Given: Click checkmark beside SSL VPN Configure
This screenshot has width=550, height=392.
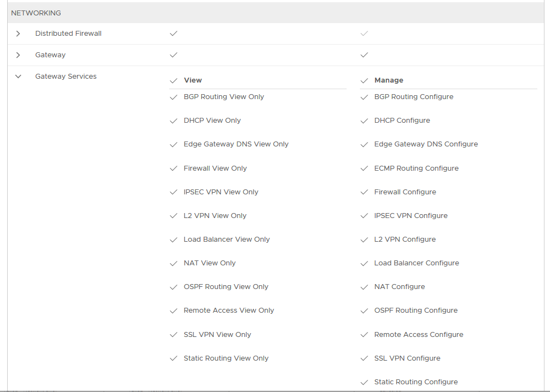Looking at the screenshot, I should pyautogui.click(x=364, y=358).
